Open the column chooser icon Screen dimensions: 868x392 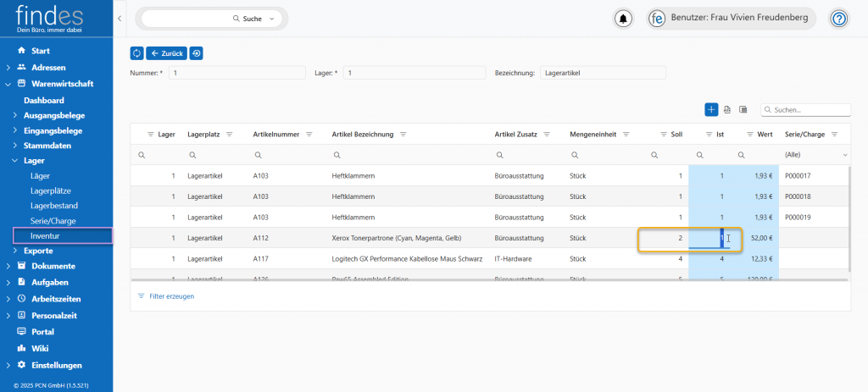click(743, 110)
